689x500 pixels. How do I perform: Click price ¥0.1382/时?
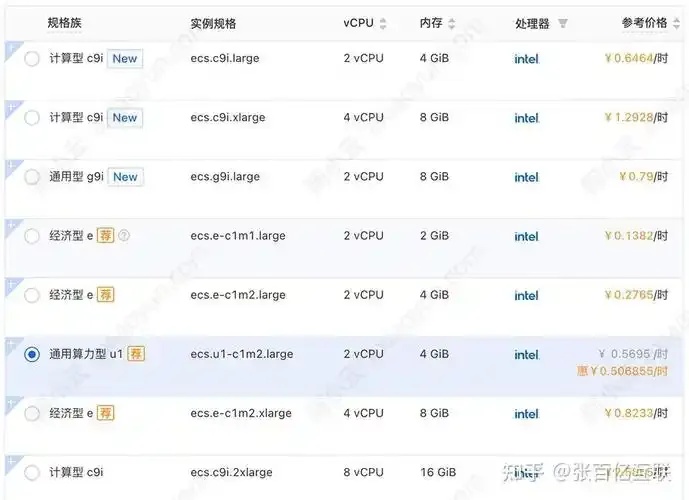point(636,236)
